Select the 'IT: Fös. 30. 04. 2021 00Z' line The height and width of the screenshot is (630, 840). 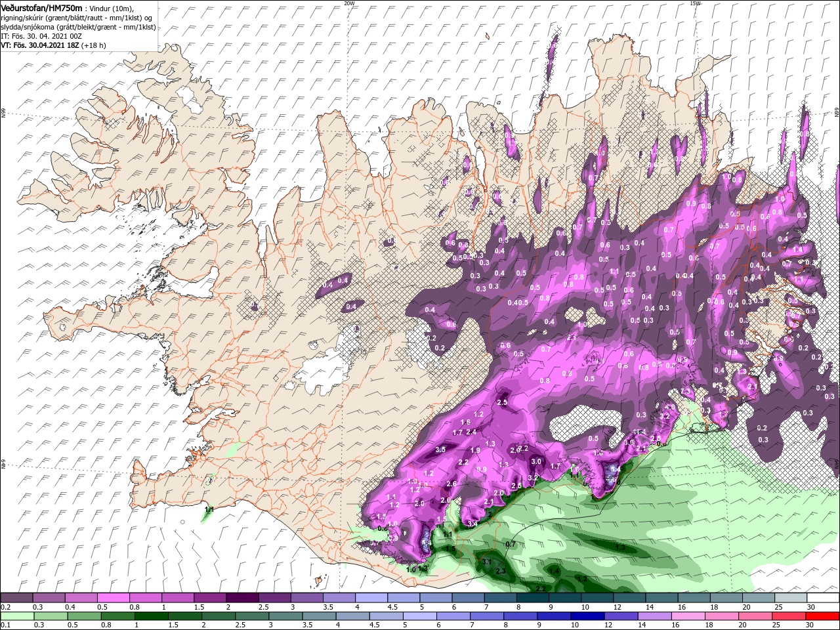point(41,36)
